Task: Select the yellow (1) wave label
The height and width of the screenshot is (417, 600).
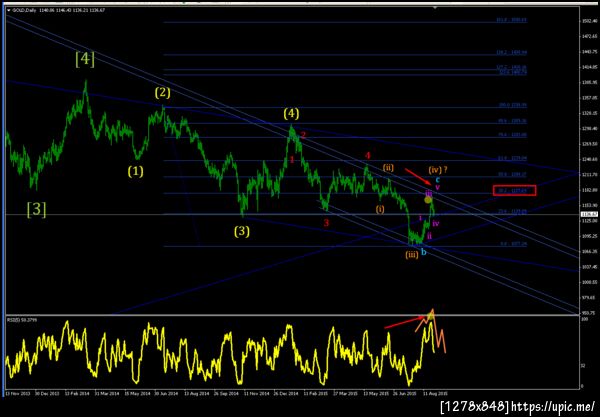Action: pyautogui.click(x=135, y=171)
